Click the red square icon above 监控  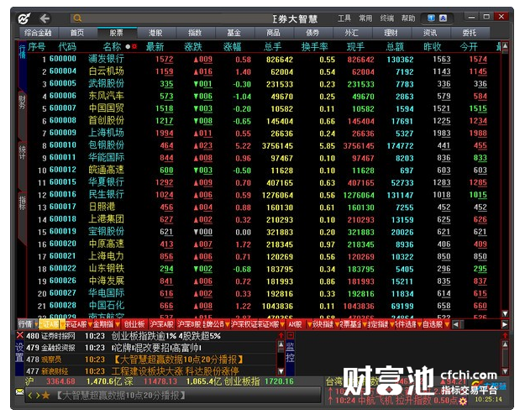pyautogui.click(x=291, y=335)
